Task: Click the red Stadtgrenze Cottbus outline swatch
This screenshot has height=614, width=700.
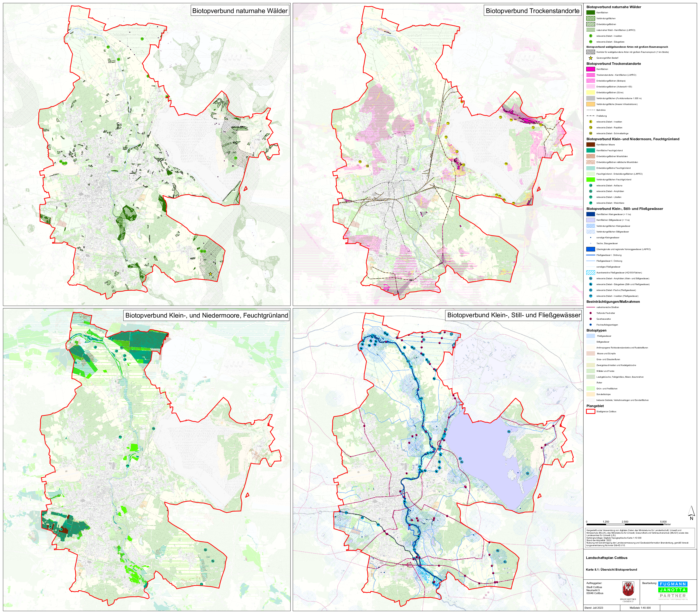Action: (x=591, y=412)
